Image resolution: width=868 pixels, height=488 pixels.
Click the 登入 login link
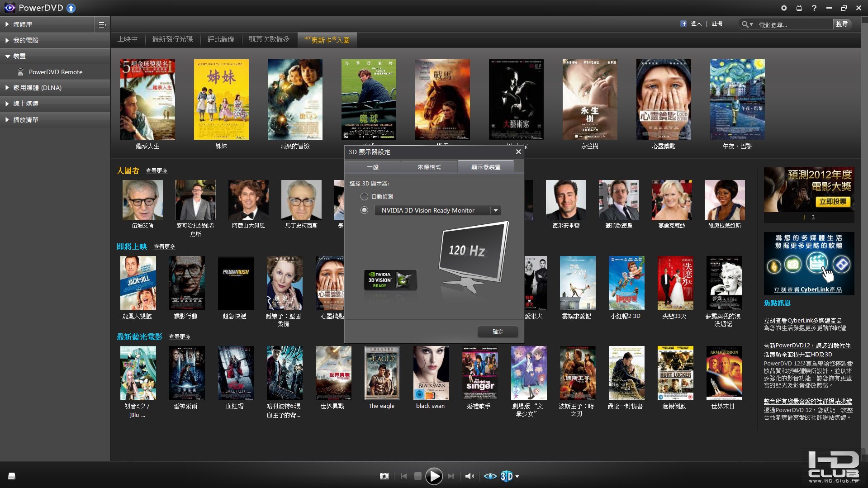click(x=696, y=24)
